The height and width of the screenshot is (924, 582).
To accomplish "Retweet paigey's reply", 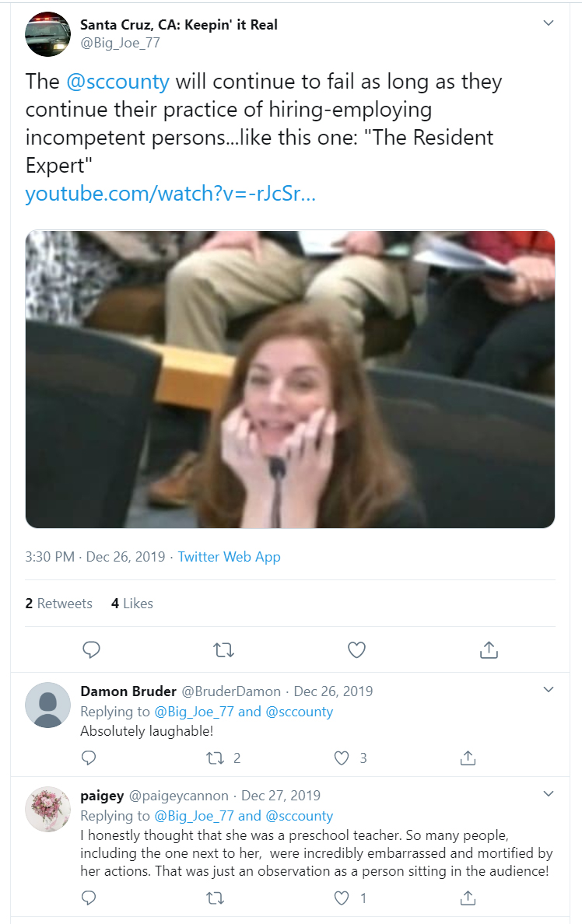I will tap(215, 898).
